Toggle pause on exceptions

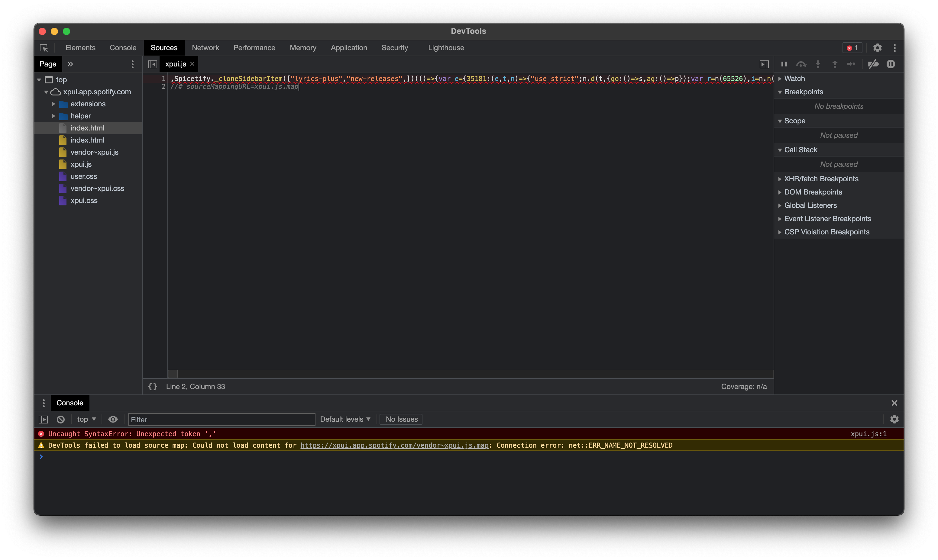891,64
